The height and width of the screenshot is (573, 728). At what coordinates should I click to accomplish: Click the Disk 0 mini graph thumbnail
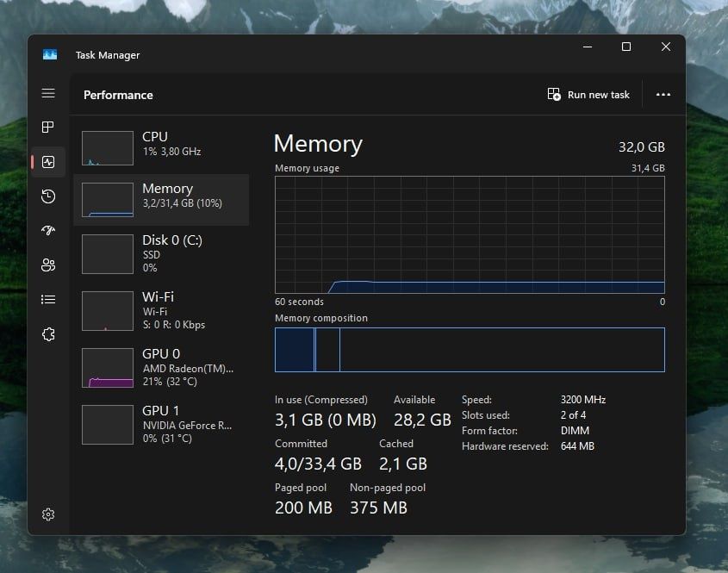(x=108, y=254)
